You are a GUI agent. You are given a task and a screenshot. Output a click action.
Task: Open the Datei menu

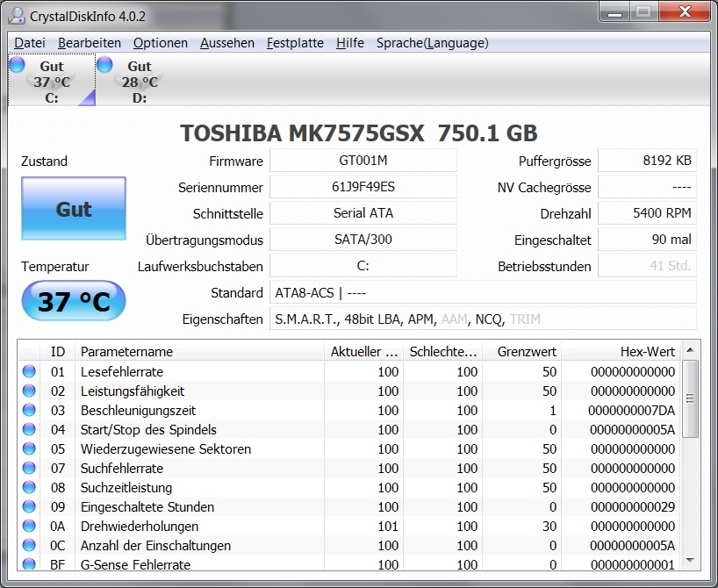tap(30, 43)
